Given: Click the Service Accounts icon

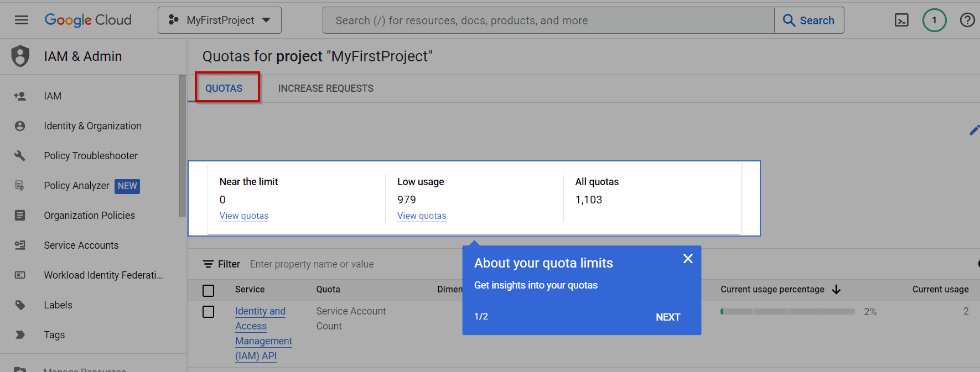Looking at the screenshot, I should (20, 245).
